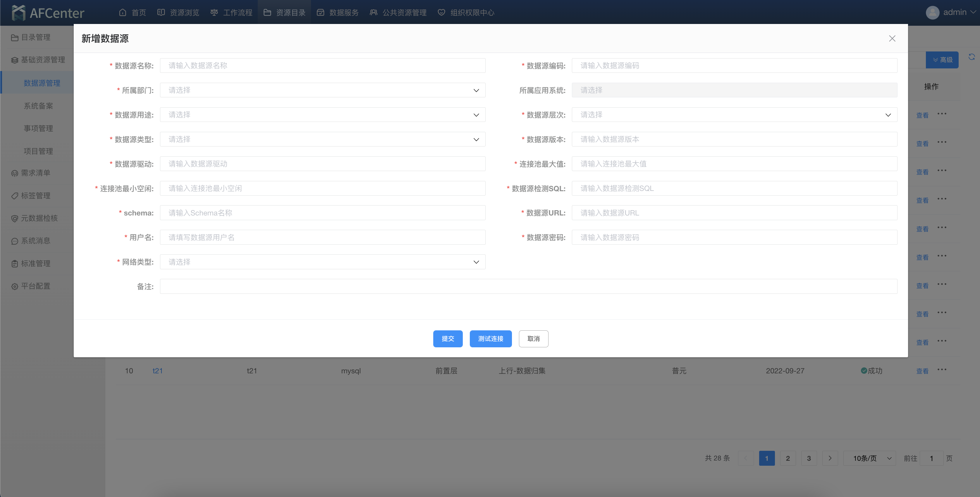980x497 pixels.
Task: Open the 所属应用系统 select field
Action: click(734, 90)
